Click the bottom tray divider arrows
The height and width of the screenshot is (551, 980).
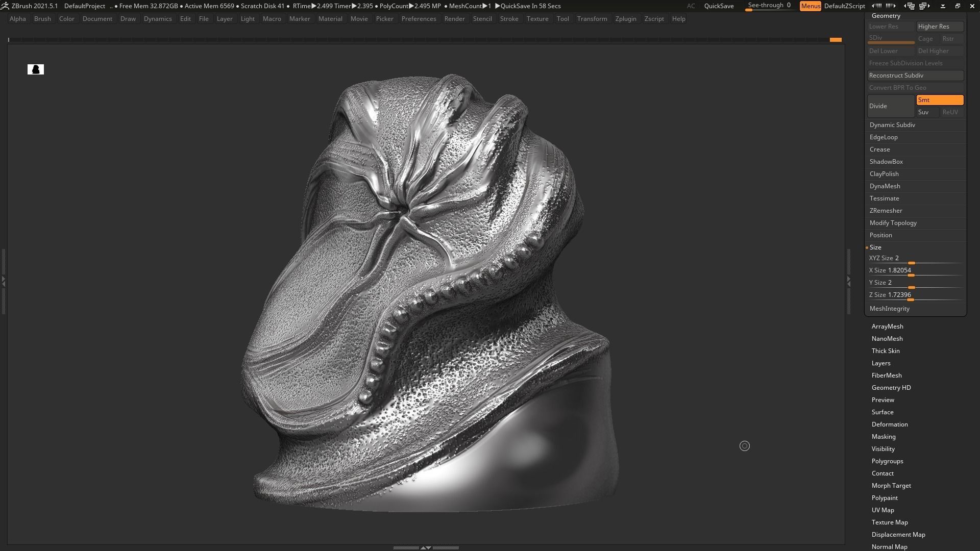pos(426,547)
